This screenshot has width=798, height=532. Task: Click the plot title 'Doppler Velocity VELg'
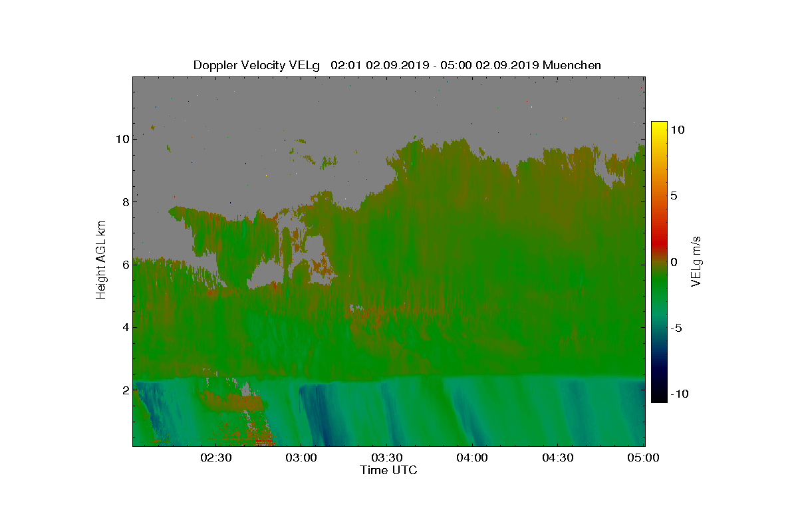[257, 65]
